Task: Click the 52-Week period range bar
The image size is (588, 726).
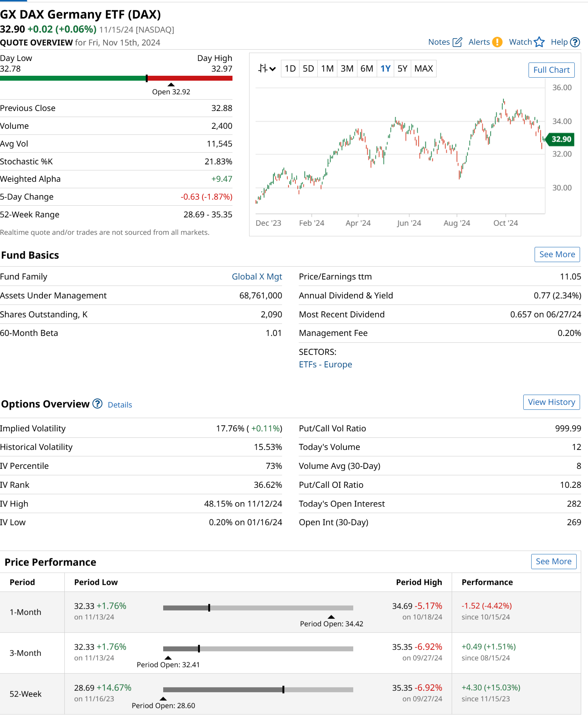Action: 258,690
